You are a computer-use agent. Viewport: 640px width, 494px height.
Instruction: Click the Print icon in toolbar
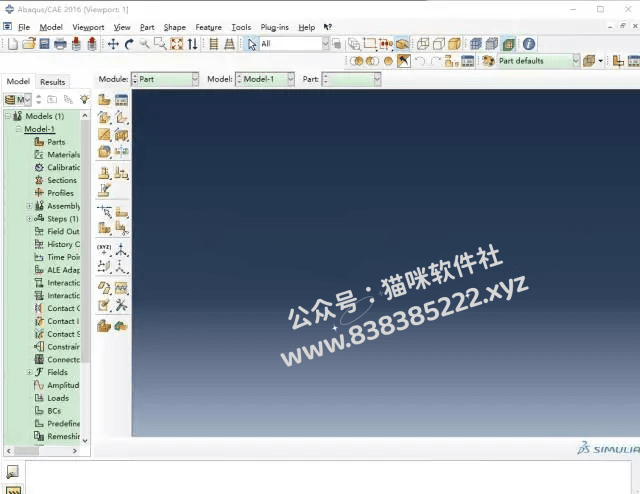coord(60,44)
